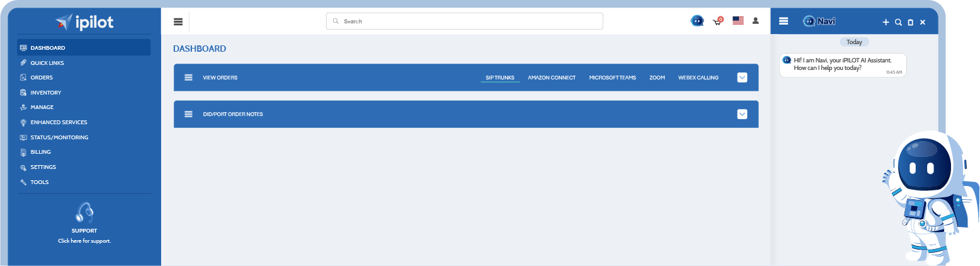Select the Microsoft Teams tab
This screenshot has height=266, width=980.
click(612, 78)
